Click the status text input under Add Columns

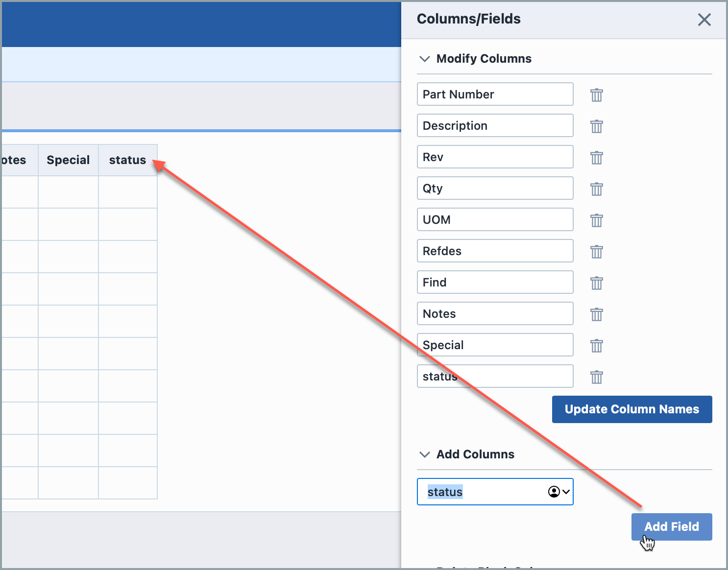pos(480,492)
